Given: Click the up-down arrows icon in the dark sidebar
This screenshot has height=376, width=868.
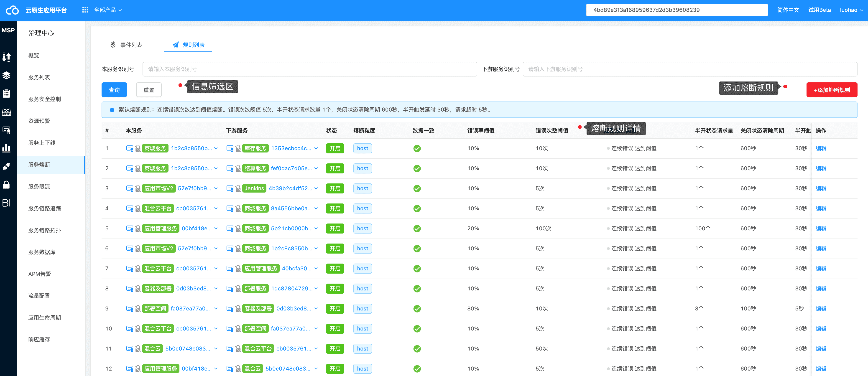Looking at the screenshot, I should (6, 57).
